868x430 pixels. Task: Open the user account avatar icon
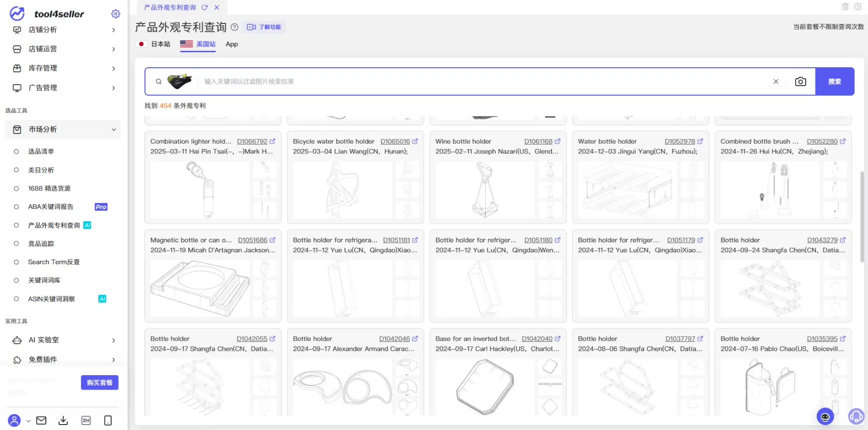pyautogui.click(x=14, y=421)
